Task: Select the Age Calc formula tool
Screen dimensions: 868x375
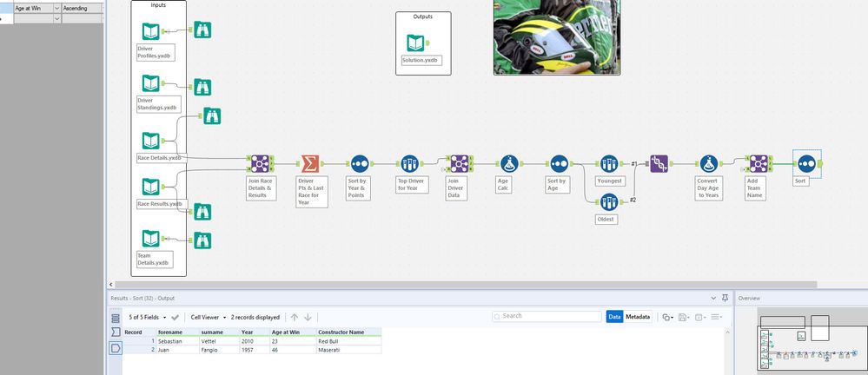Action: point(509,164)
